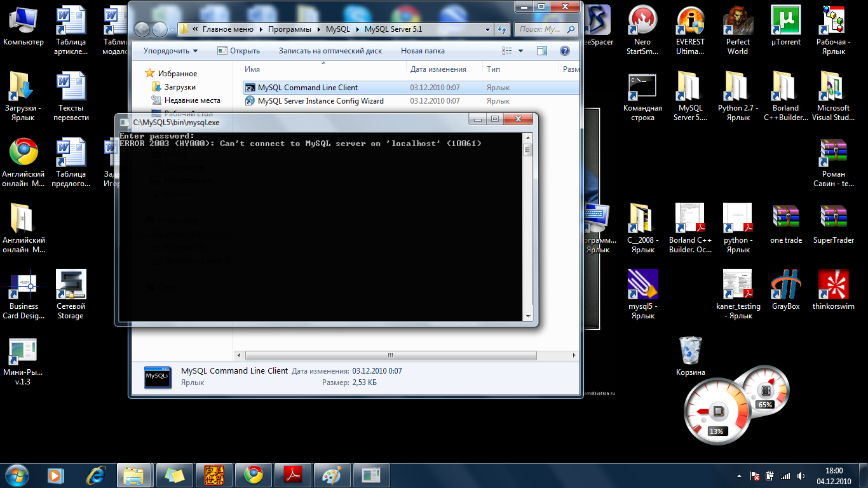The height and width of the screenshot is (488, 868).
Task: Open Adobe Reader taskbar icon
Action: click(x=292, y=475)
